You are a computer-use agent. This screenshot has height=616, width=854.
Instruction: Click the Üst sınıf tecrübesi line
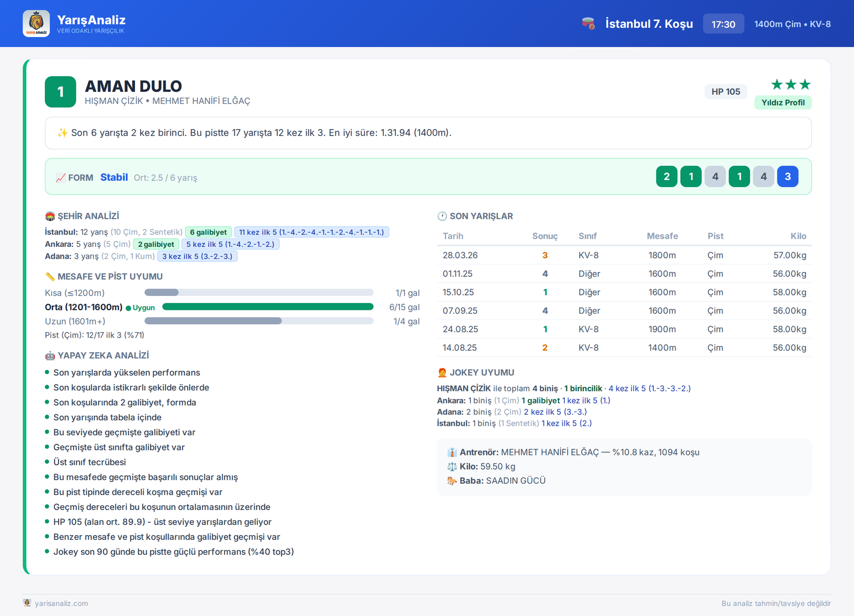click(90, 462)
